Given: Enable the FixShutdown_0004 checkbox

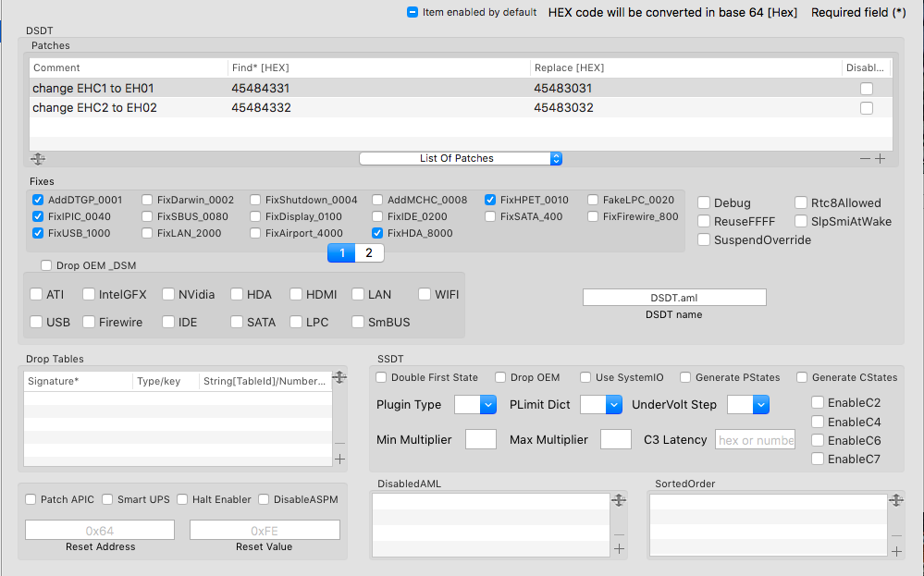Looking at the screenshot, I should [256, 200].
